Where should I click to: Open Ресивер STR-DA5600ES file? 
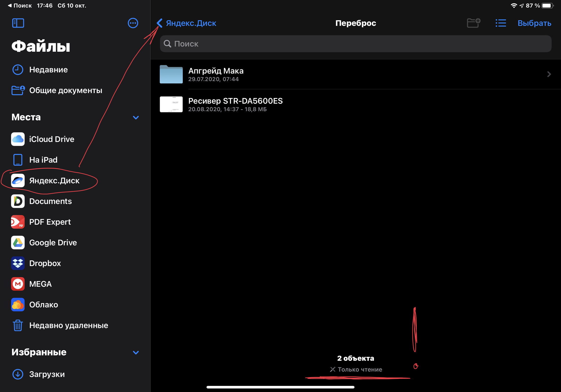click(355, 104)
